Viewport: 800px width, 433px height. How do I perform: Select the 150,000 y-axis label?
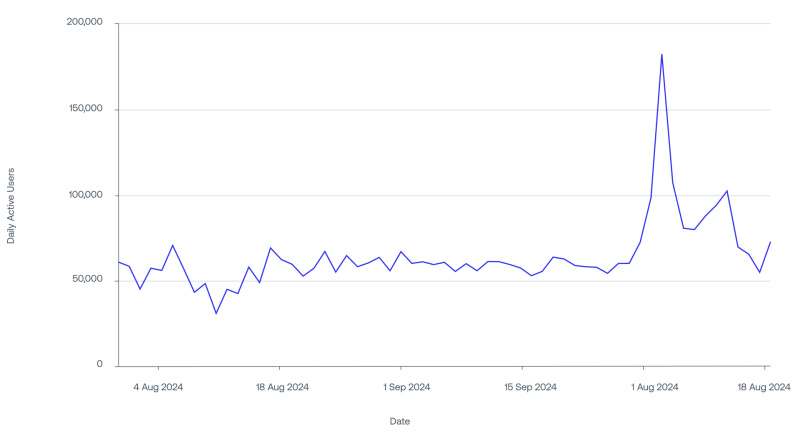(x=86, y=108)
